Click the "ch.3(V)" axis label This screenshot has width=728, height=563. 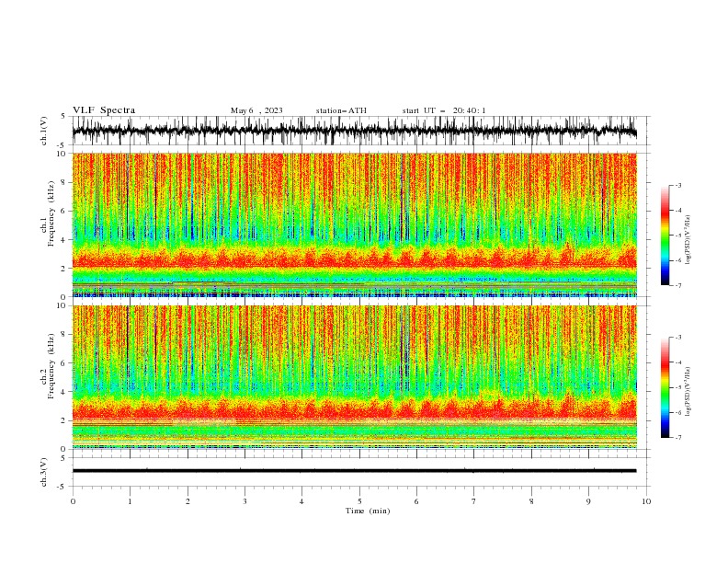[44, 472]
